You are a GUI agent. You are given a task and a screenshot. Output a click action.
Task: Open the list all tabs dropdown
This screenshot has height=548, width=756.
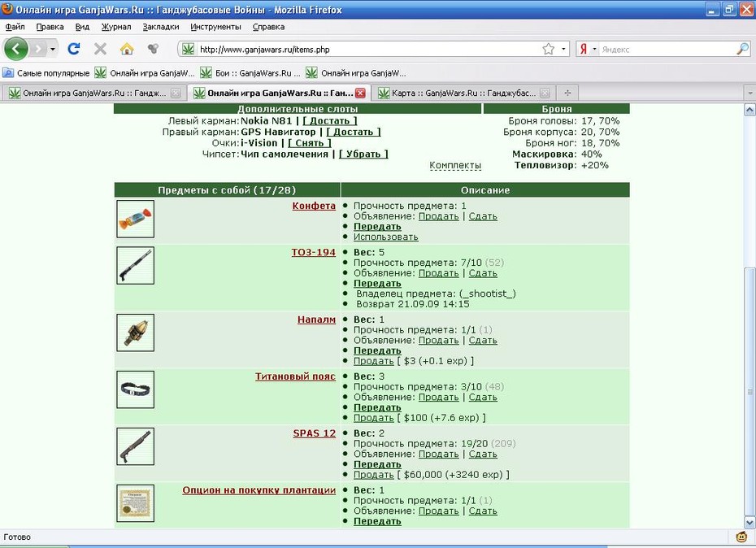(749, 93)
